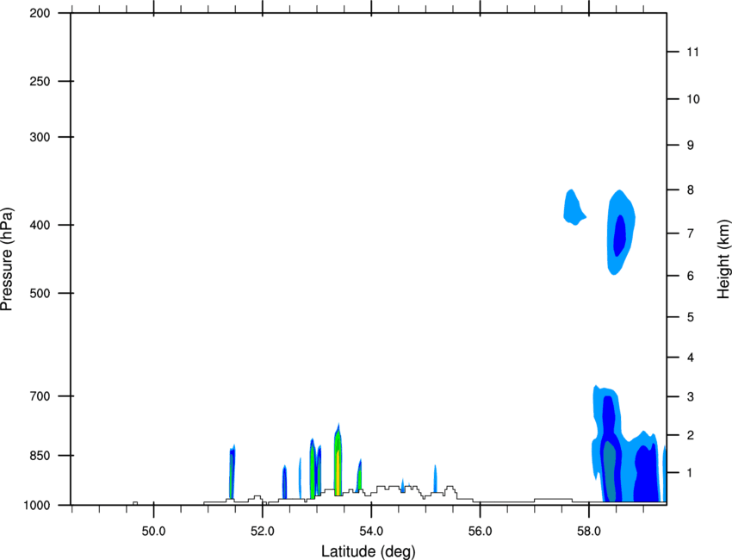Click latitude label 58.0
The width and height of the screenshot is (732, 560).
pos(589,532)
